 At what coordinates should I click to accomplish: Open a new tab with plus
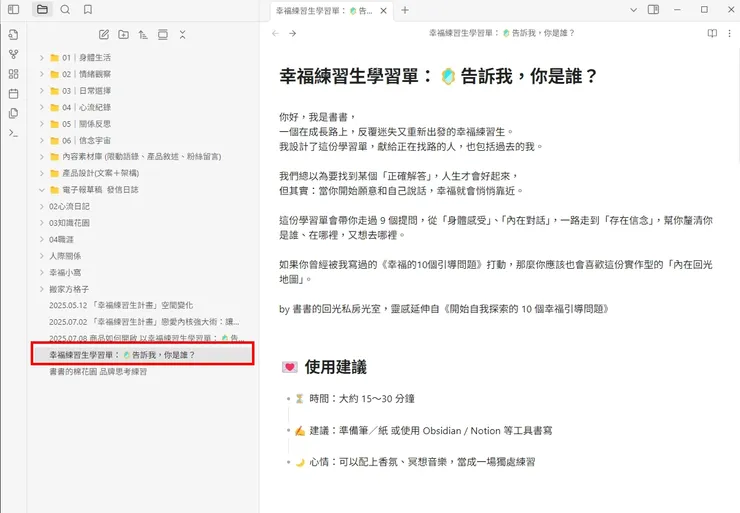click(405, 10)
